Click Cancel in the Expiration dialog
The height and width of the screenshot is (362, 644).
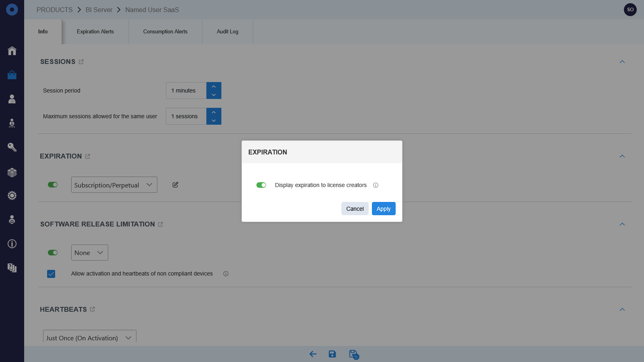coord(355,209)
